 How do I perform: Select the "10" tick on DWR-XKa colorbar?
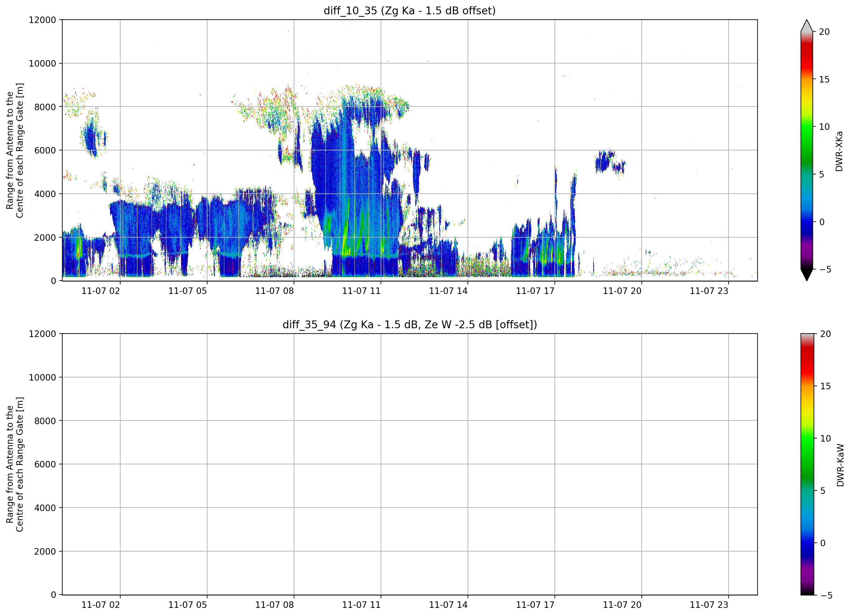[x=824, y=127]
